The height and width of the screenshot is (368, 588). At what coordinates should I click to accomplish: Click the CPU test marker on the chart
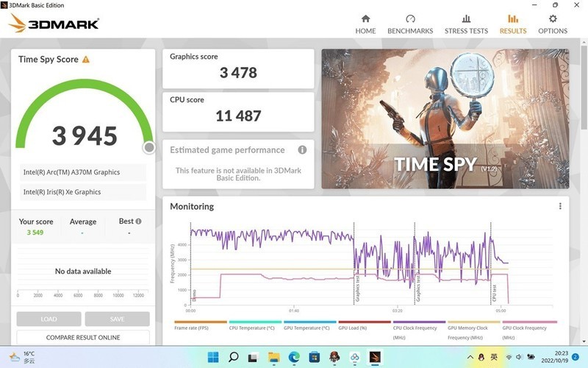494,293
